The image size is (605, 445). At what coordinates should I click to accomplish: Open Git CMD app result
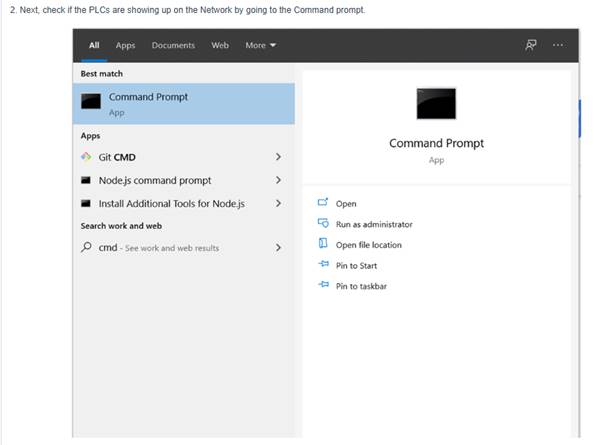tap(184, 157)
